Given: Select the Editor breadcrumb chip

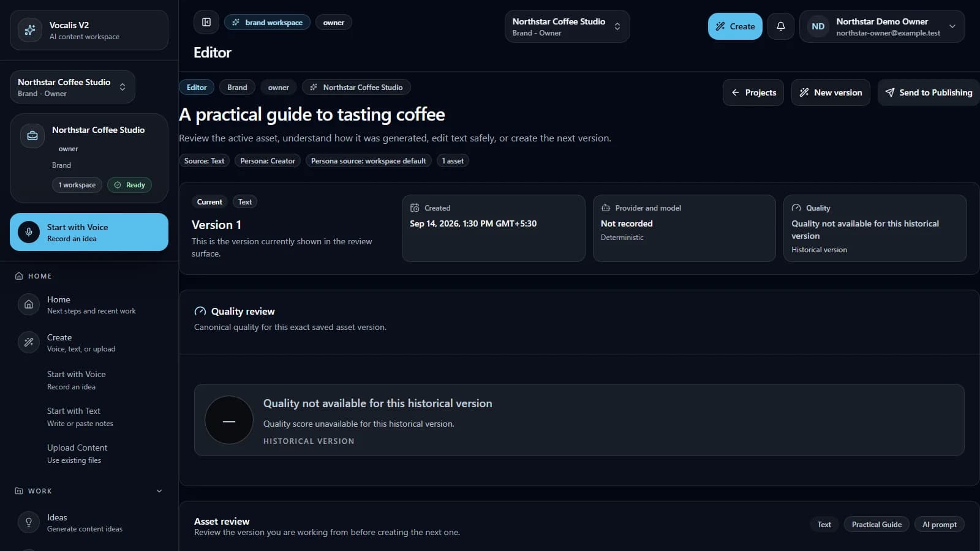Looking at the screenshot, I should pyautogui.click(x=197, y=87).
